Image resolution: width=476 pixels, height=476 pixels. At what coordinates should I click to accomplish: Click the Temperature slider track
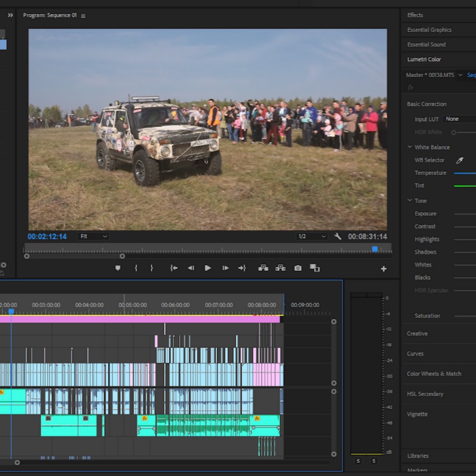pos(464,173)
